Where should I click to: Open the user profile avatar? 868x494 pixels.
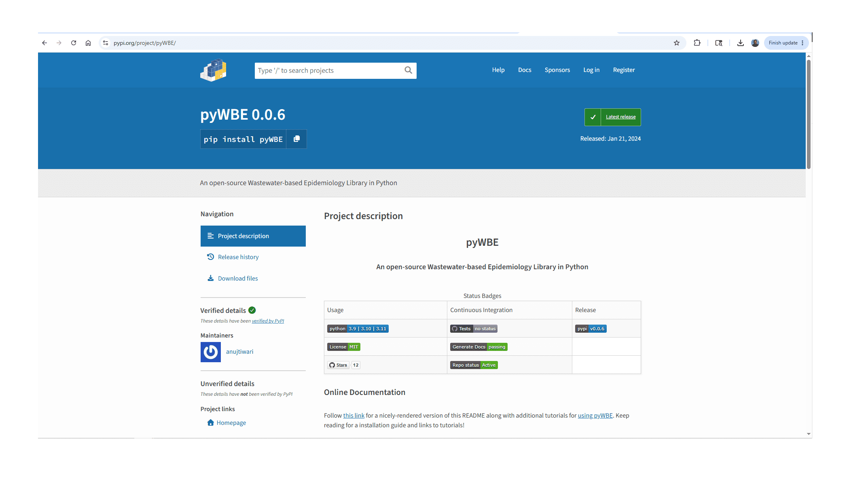click(x=755, y=43)
